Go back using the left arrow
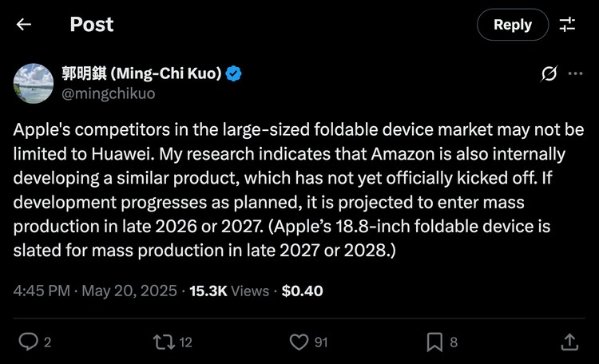599x364 pixels. 24,25
